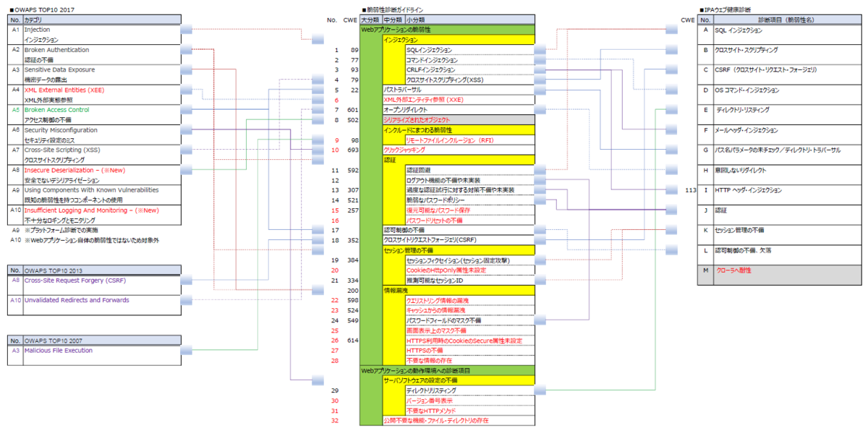The image size is (868, 431).
Task: Select the 'SQLインジェクション' guideline cell
Action: tap(469, 50)
